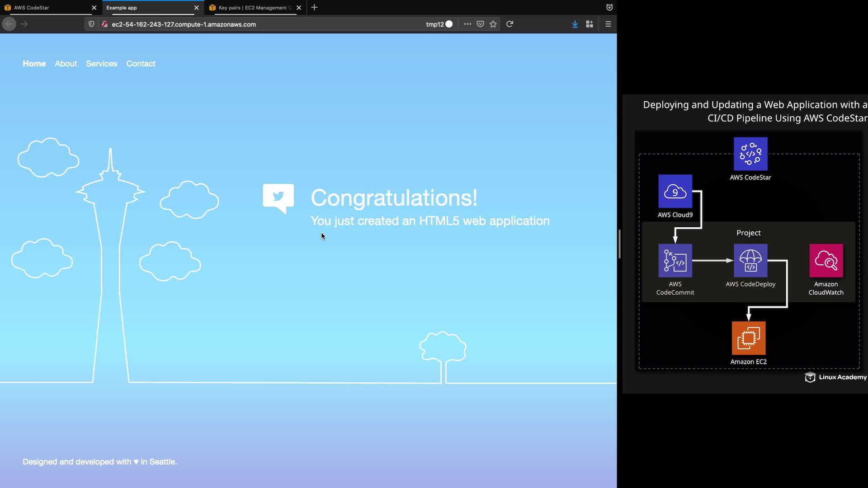Screen dimensions: 868x488
Task: Save page to Pocket
Action: point(481,24)
